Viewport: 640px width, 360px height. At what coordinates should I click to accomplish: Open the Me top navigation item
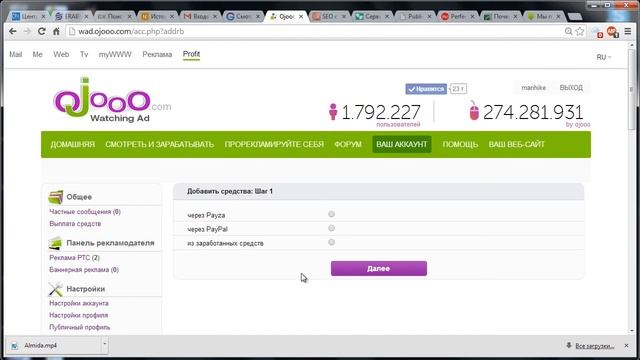pyautogui.click(x=38, y=54)
